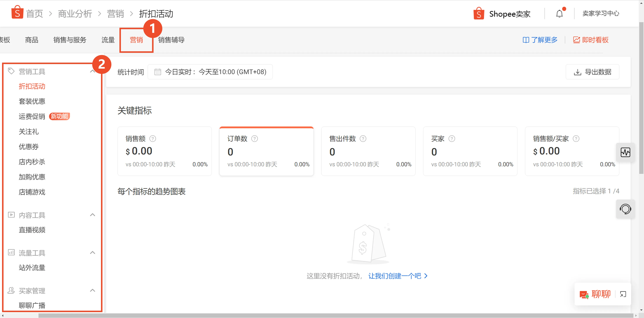Open 折扣活动 in the sidebar

[x=32, y=86]
